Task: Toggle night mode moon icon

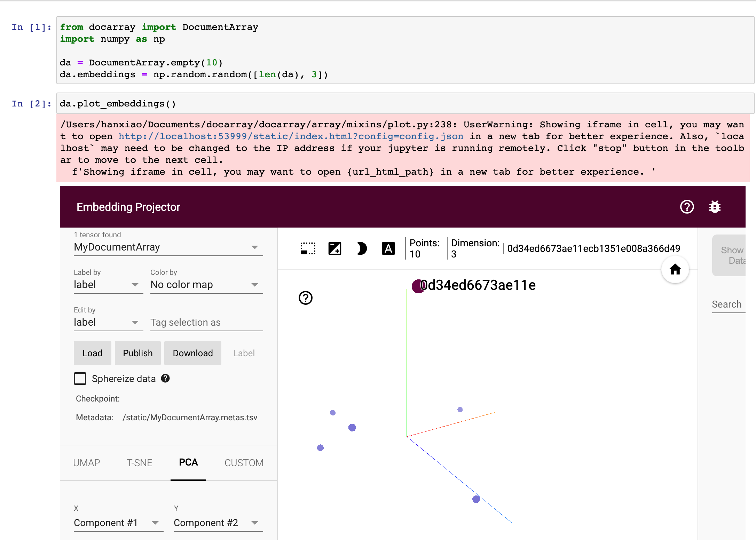Action: click(361, 248)
